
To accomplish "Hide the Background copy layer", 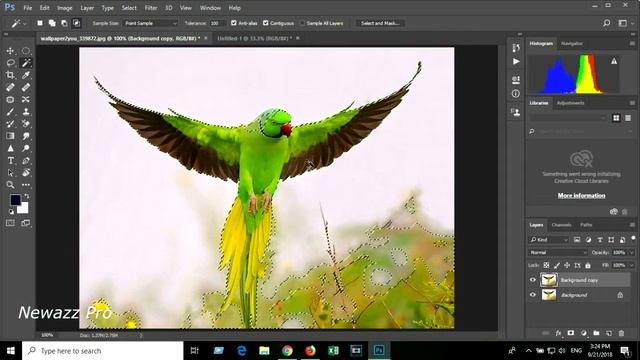I will tap(533, 280).
